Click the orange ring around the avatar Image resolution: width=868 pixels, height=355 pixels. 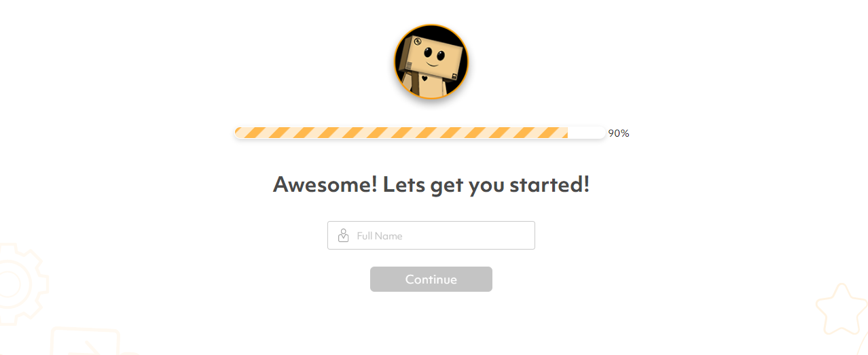431,26
